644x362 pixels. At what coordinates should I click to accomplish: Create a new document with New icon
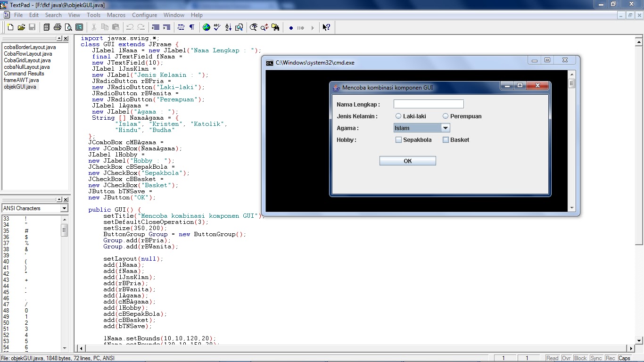(10, 27)
